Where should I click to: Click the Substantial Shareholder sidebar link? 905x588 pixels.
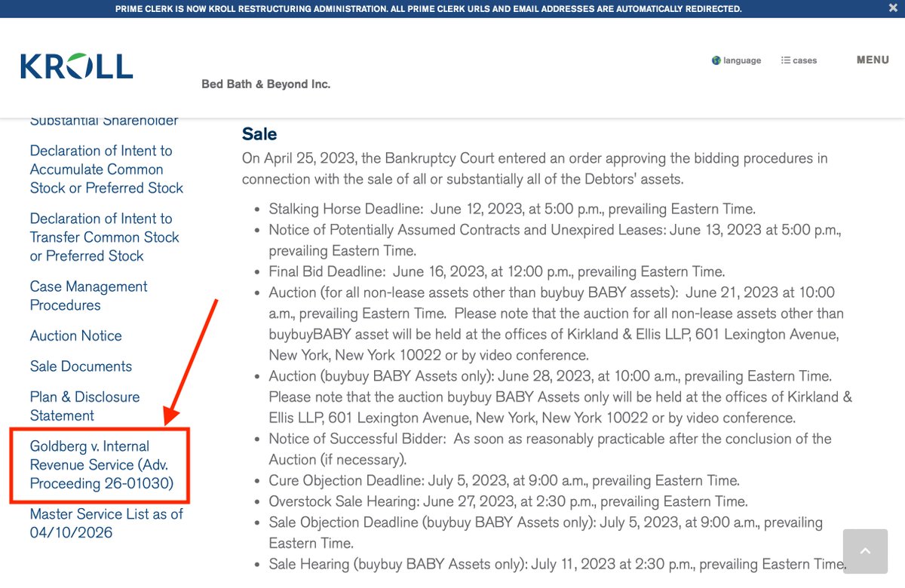click(x=104, y=121)
